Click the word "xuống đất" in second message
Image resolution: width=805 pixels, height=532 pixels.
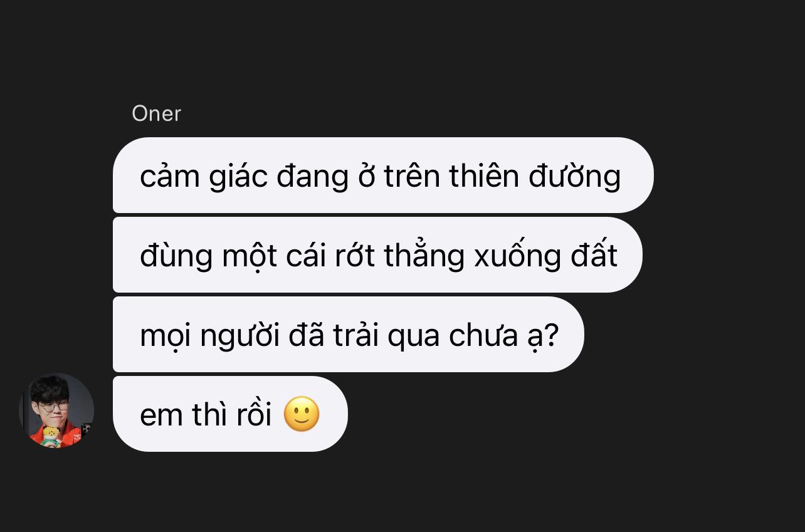545,256
